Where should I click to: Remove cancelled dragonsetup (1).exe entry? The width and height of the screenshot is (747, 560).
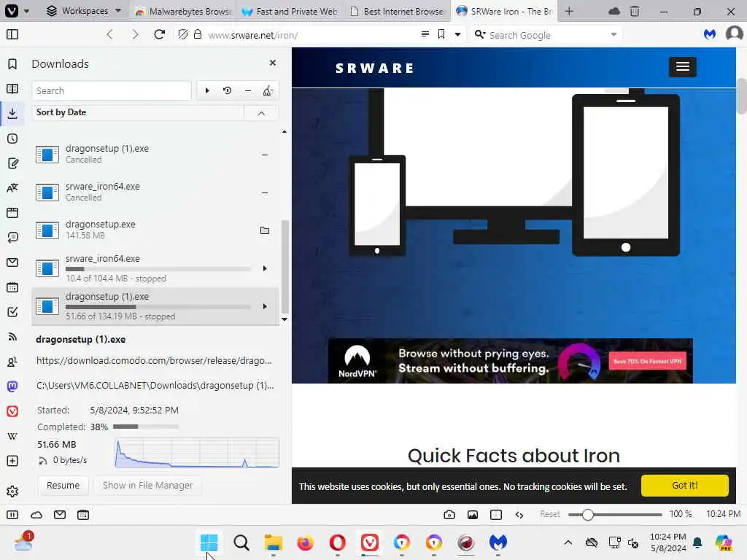(x=264, y=155)
